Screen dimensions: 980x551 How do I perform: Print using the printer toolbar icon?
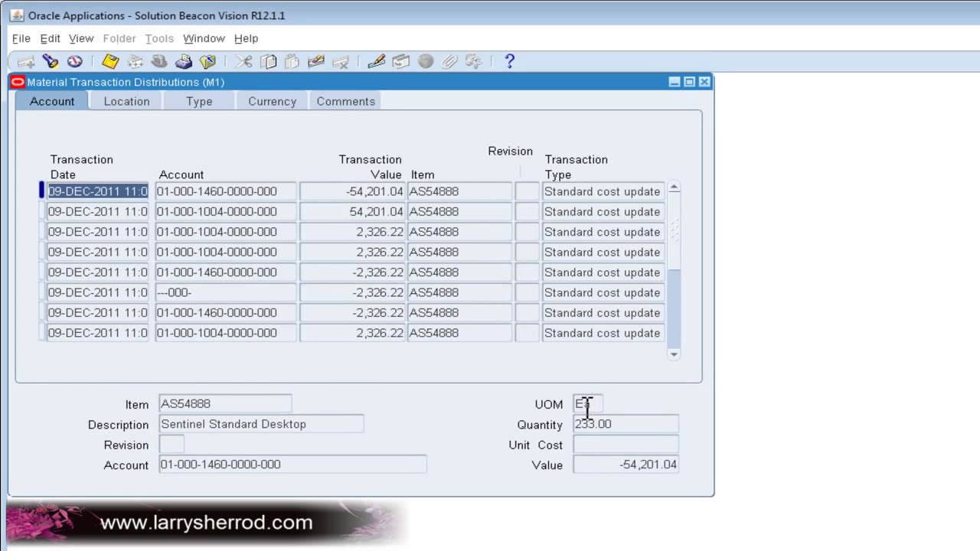coord(184,62)
